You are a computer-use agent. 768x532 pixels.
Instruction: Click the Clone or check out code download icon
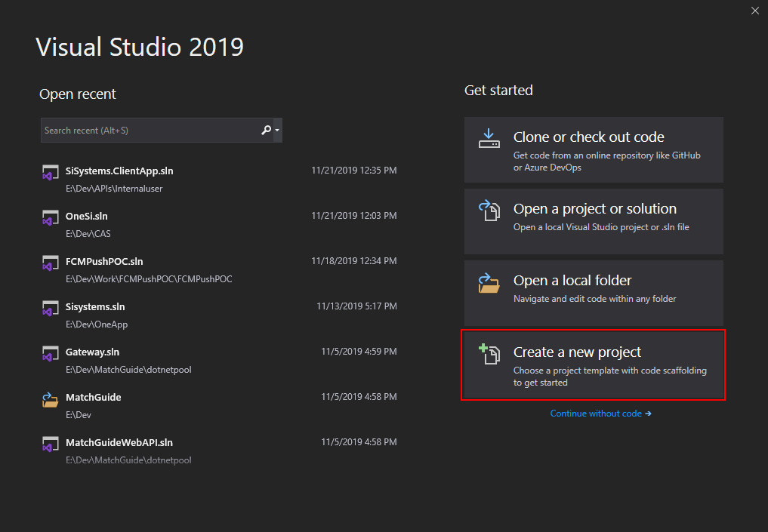coord(489,139)
